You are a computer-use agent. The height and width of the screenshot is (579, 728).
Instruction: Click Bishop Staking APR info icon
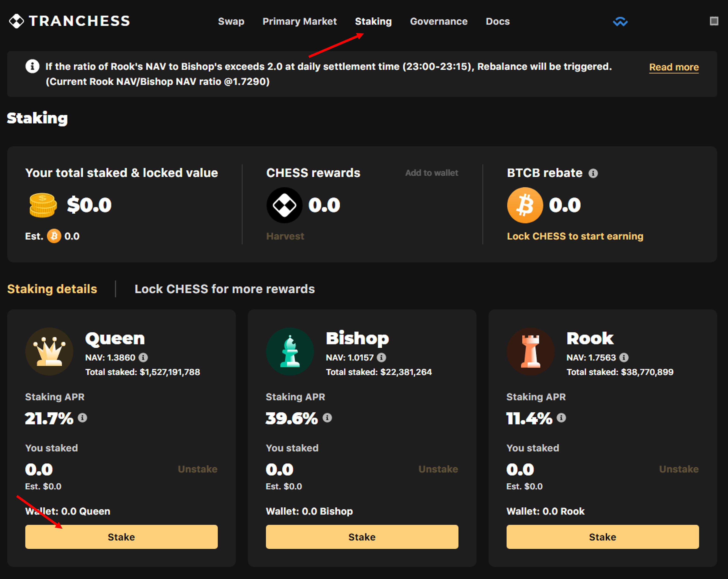coord(327,418)
